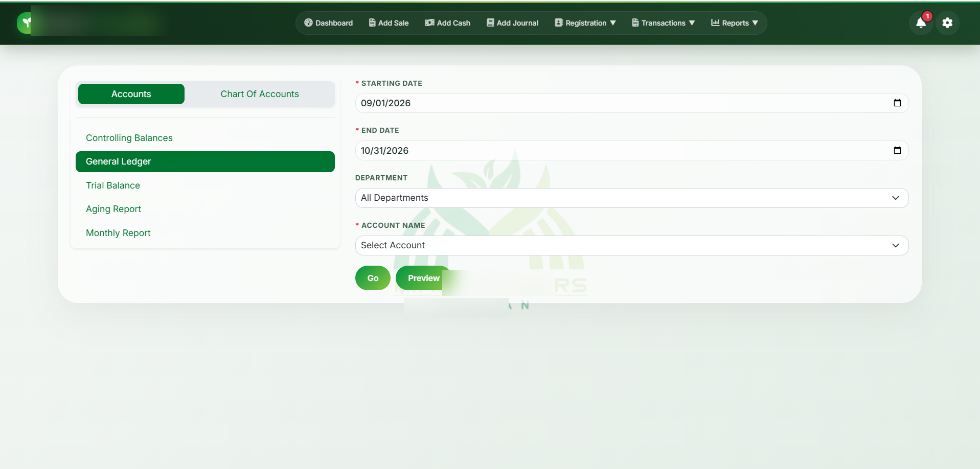Click the green sprout logo icon
Image resolution: width=980 pixels, height=469 pixels.
(x=25, y=23)
